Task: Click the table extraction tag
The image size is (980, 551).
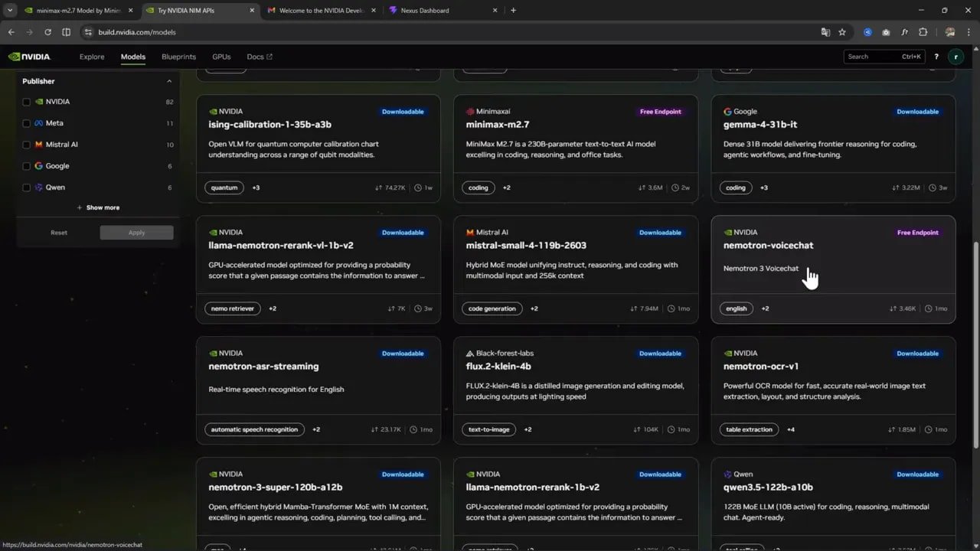Action: [x=749, y=429]
